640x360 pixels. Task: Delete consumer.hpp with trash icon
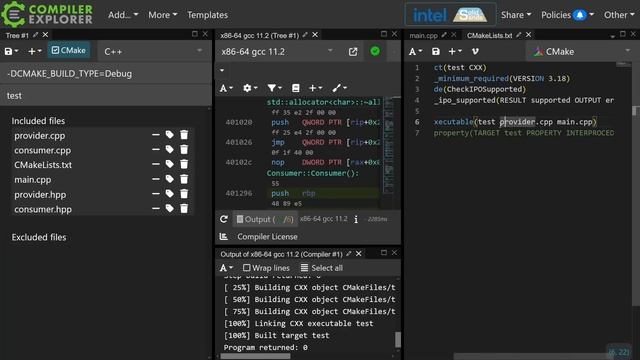[184, 208]
